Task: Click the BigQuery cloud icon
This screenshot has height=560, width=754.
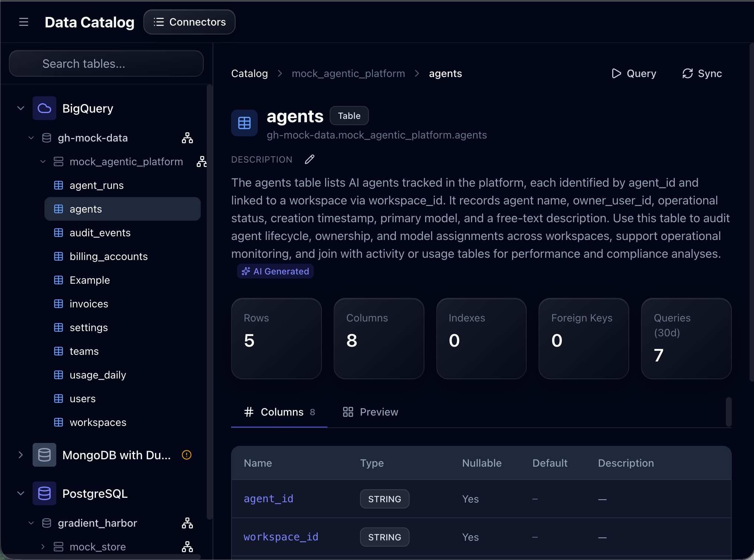Action: [x=44, y=108]
